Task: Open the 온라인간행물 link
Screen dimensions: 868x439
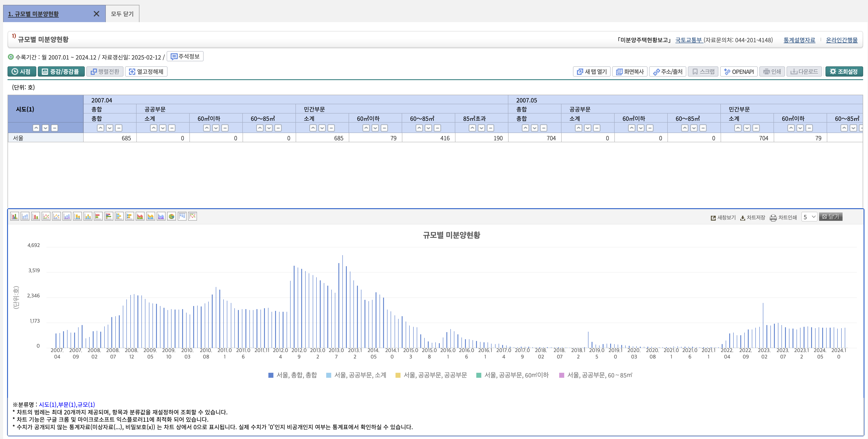Action: click(842, 40)
